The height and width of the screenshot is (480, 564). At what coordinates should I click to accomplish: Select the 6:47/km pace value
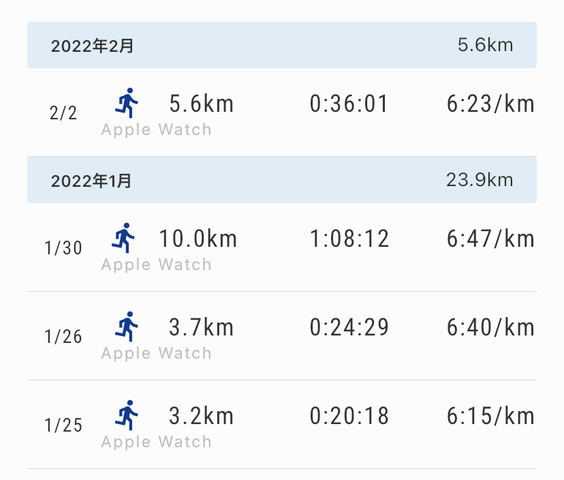point(490,239)
